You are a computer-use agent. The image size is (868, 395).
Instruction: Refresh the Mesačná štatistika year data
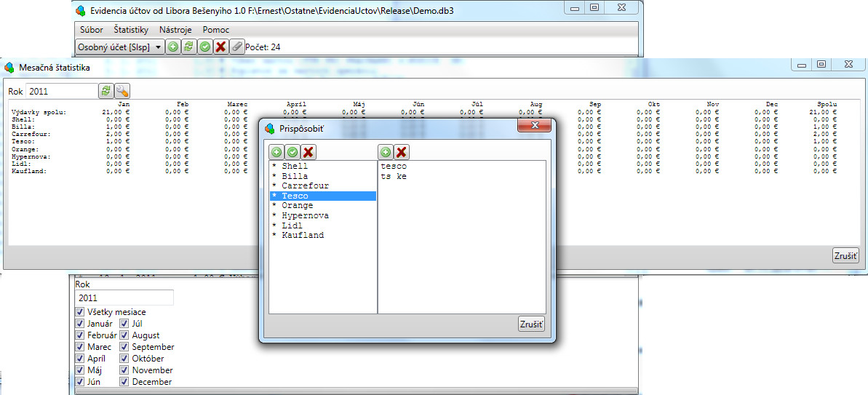pyautogui.click(x=105, y=91)
